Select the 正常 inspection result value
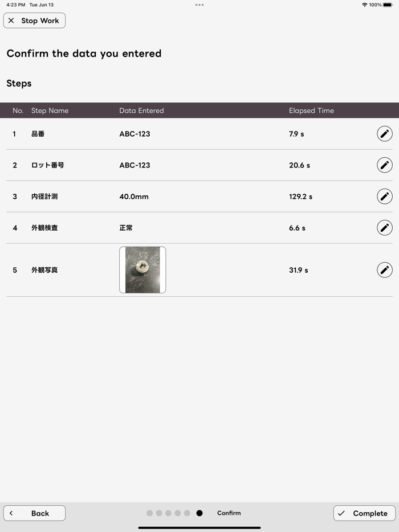 point(126,228)
